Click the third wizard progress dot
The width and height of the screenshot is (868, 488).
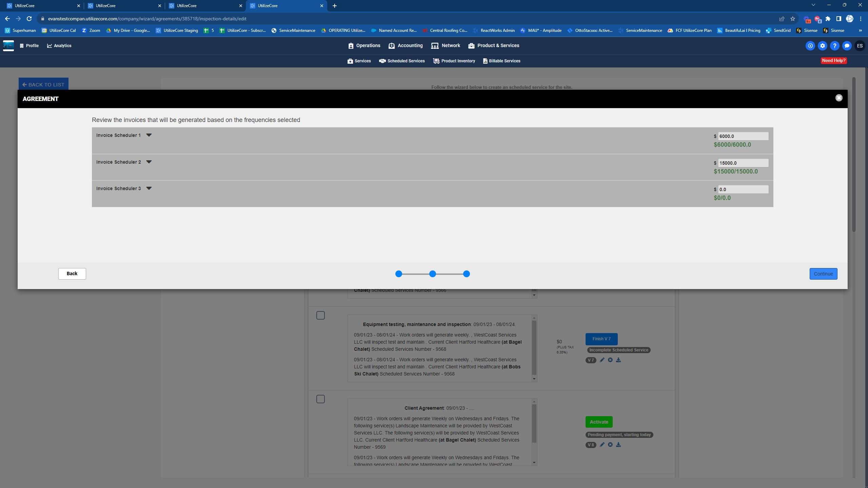tap(466, 274)
